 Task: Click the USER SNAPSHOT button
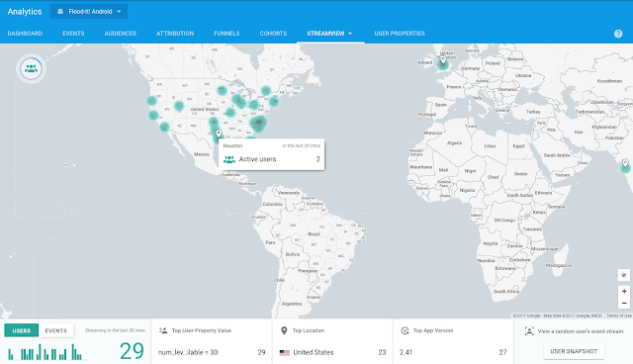coord(574,351)
